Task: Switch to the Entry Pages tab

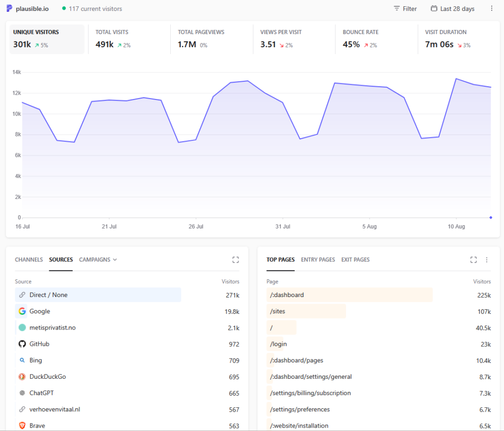Action: (318, 260)
